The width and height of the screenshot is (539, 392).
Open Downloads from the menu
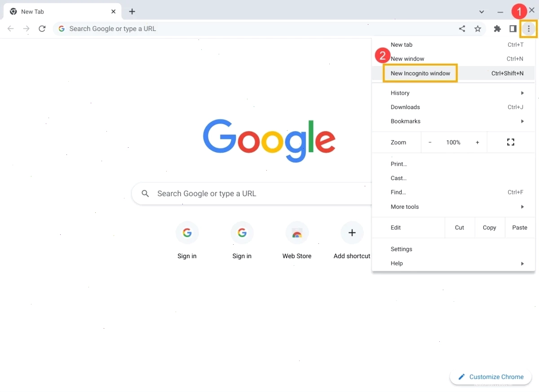(454, 107)
